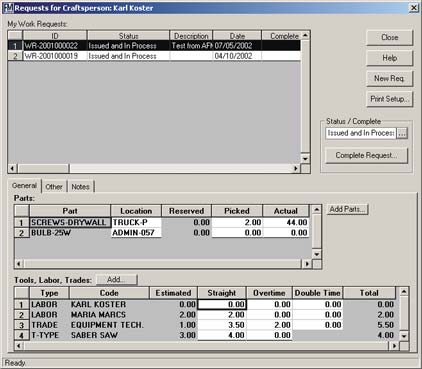This screenshot has height=369, width=422.
Task: Click Overtime value 2.00 for EQUIPMENT TECH.
Action: click(269, 325)
